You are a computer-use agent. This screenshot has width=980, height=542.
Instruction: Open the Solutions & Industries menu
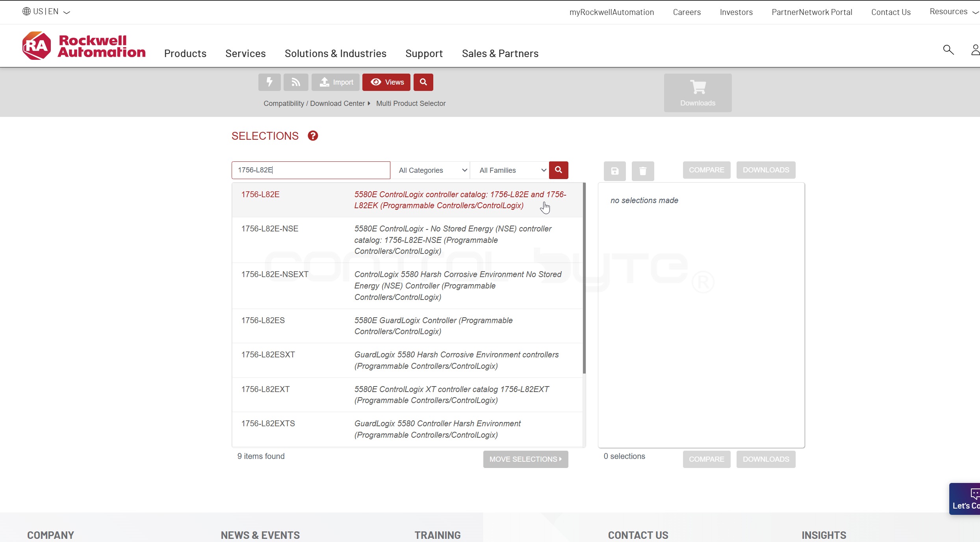[x=336, y=54]
